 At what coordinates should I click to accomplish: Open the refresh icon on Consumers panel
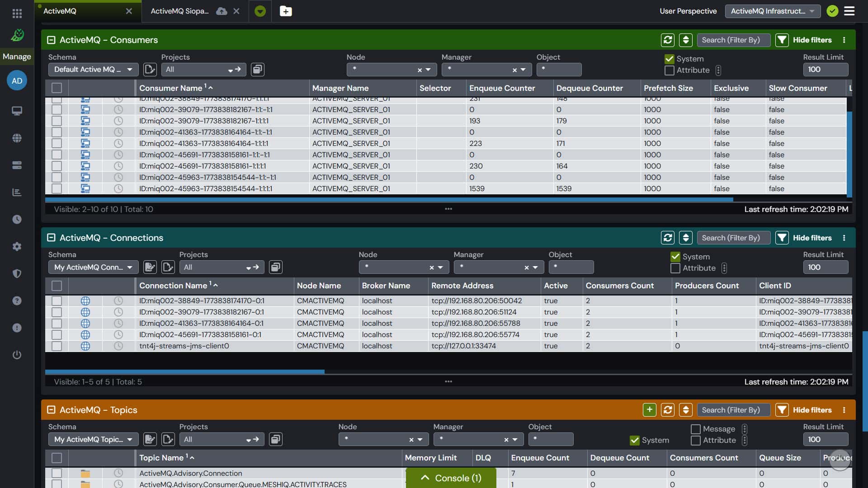668,40
